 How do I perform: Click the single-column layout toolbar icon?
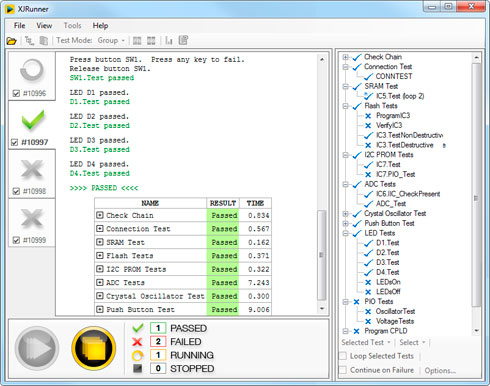tap(137, 41)
